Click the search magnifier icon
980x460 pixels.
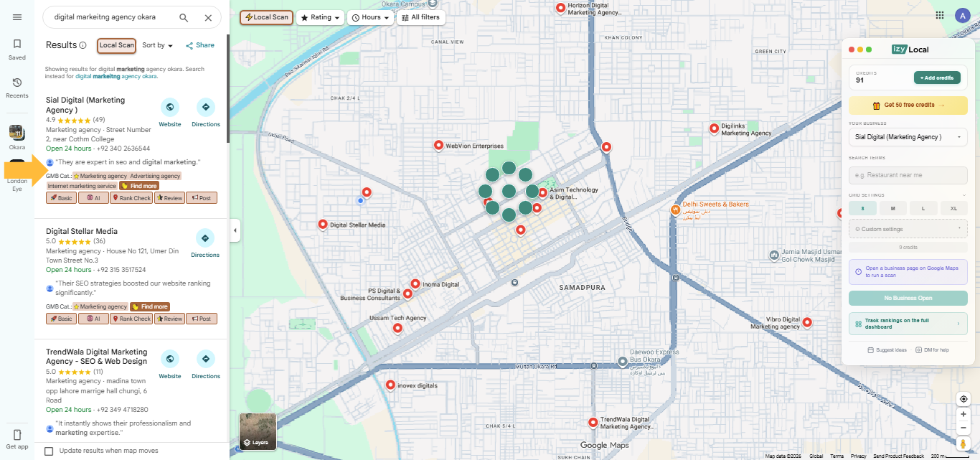(x=184, y=17)
